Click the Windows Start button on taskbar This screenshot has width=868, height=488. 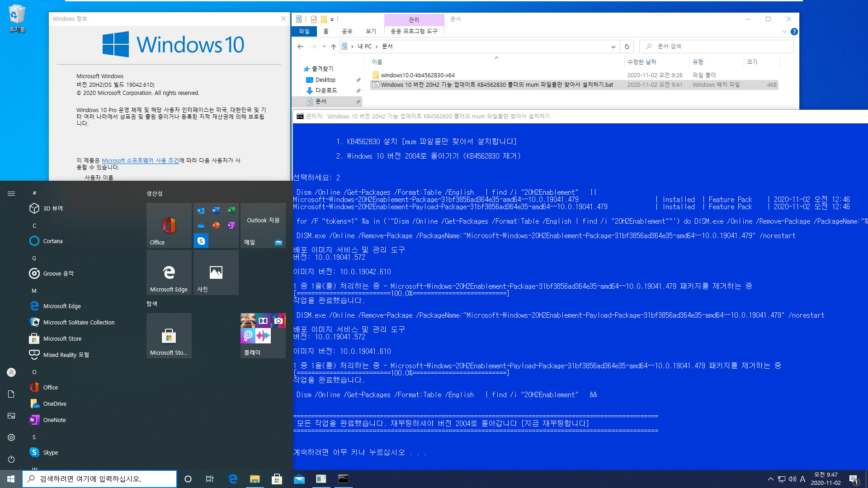click(11, 479)
